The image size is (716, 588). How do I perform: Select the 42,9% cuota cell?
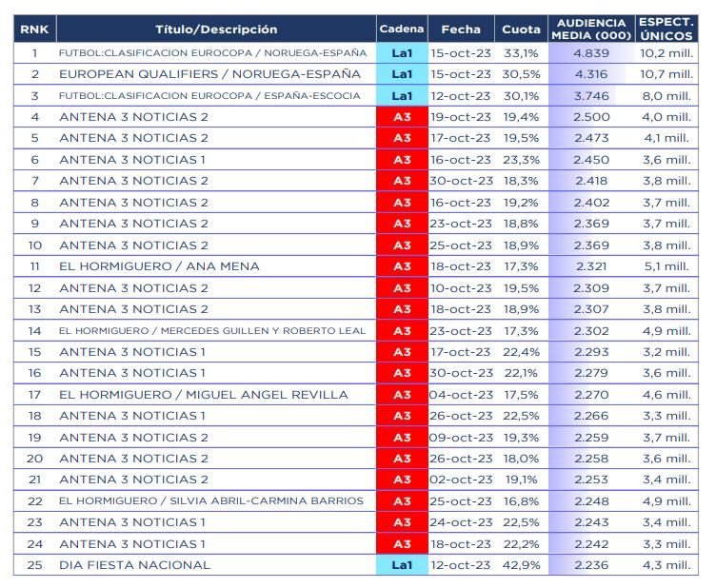[521, 565]
